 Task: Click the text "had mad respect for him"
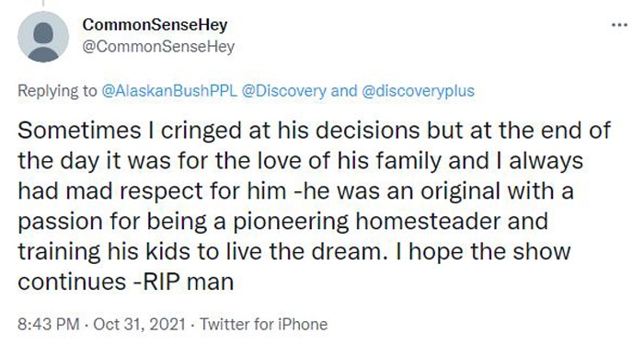click(x=152, y=191)
